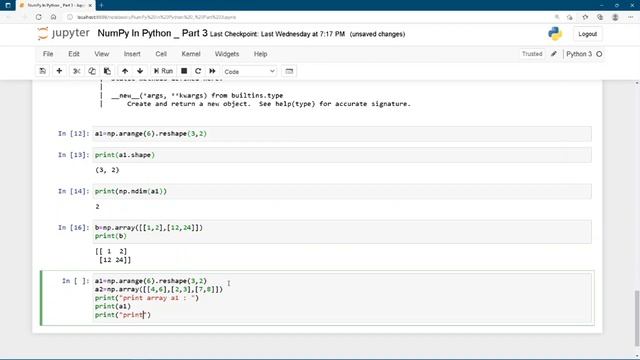The image size is (640, 360).
Task: Click cell In [16] b=np.array input
Action: click(342, 231)
